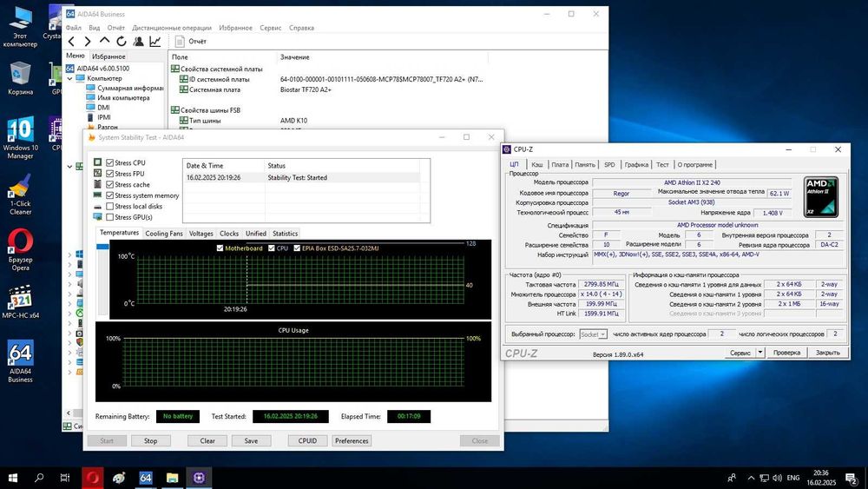Click the AIDA64 taskbar icon
The image size is (868, 489).
[x=146, y=478]
